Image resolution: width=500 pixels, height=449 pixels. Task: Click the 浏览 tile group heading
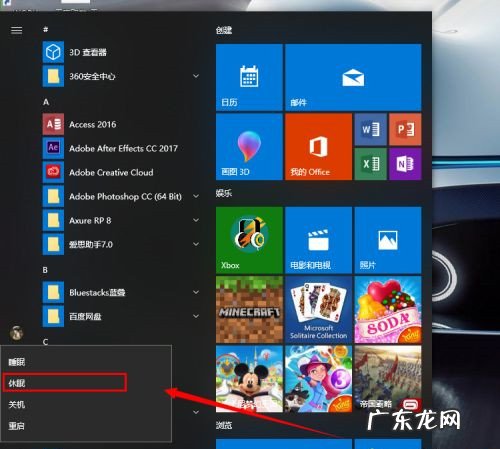tap(224, 425)
